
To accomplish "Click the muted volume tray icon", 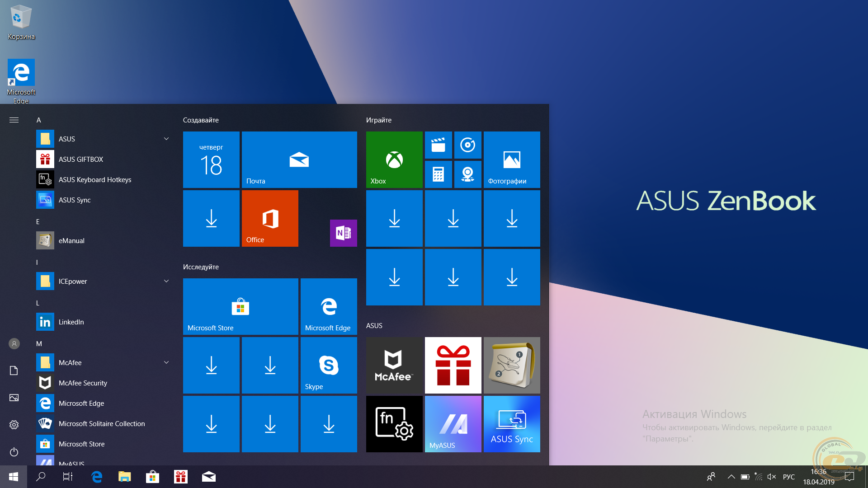I will [772, 477].
